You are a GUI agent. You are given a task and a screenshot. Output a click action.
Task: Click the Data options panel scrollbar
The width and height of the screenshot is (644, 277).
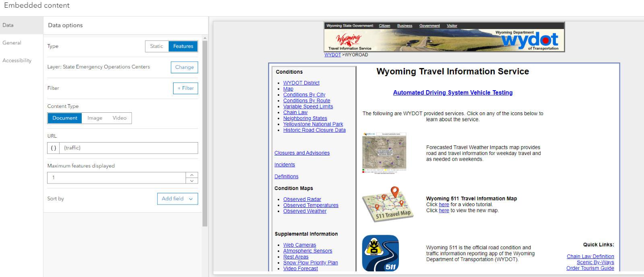pos(205,133)
